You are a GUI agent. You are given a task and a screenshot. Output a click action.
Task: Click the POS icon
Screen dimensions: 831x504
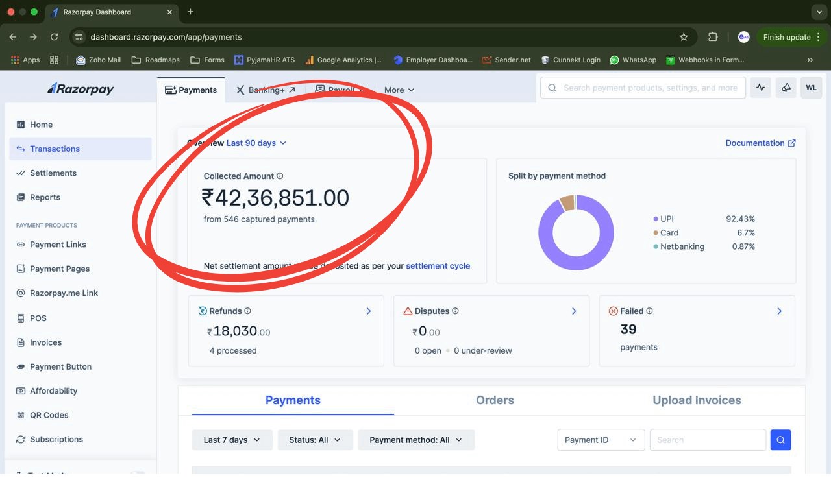pos(21,318)
